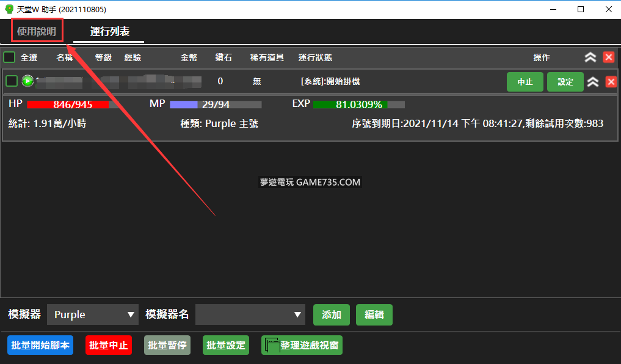Open the 模擬器名 dropdown
The width and height of the screenshot is (621, 364).
(x=250, y=315)
